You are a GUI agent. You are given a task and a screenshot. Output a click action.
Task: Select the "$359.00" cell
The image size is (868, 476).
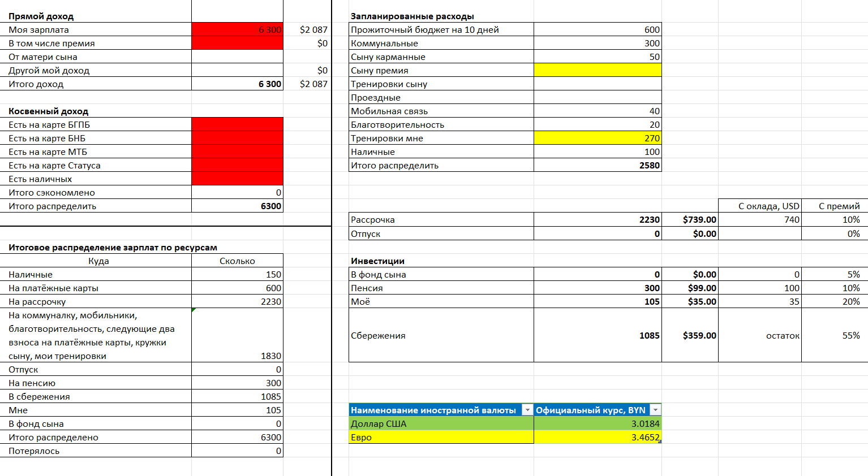[690, 335]
